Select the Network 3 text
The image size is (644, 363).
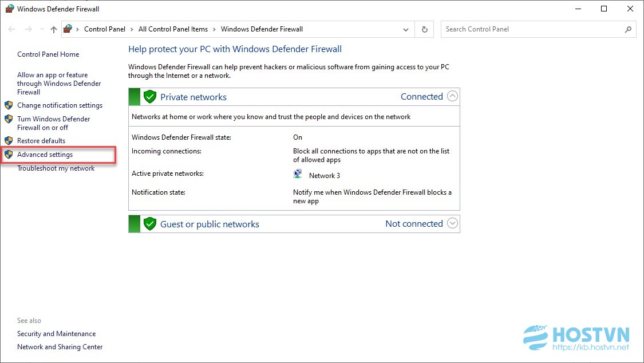click(325, 176)
